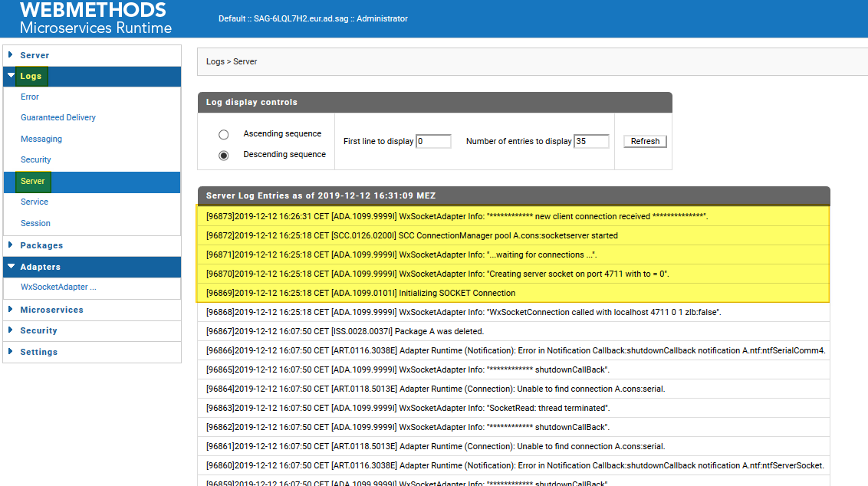This screenshot has width=868, height=486.
Task: Click log entry 96860 ntfServerSocket error
Action: pyautogui.click(x=513, y=465)
